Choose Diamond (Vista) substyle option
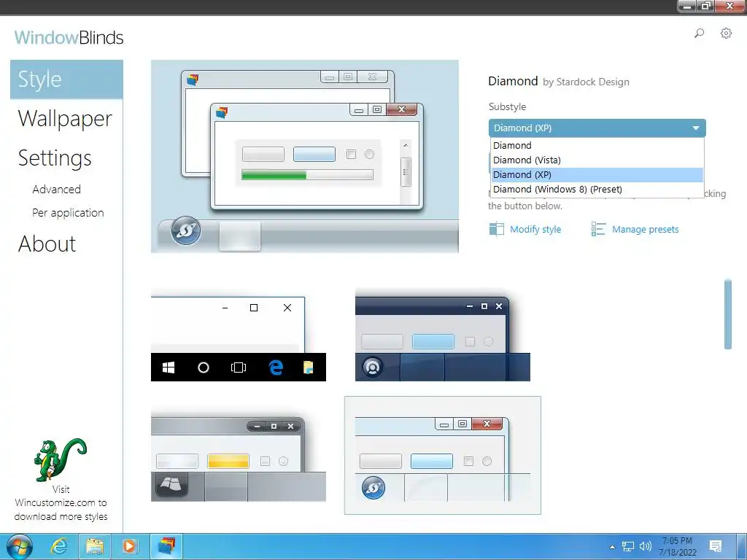Image resolution: width=747 pixels, height=560 pixels. point(597,160)
